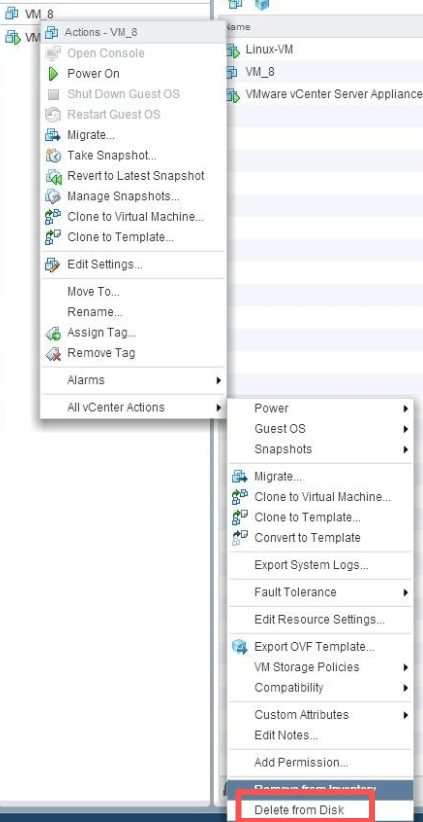
Task: Expand the Power submenu arrow
Action: click(x=406, y=409)
